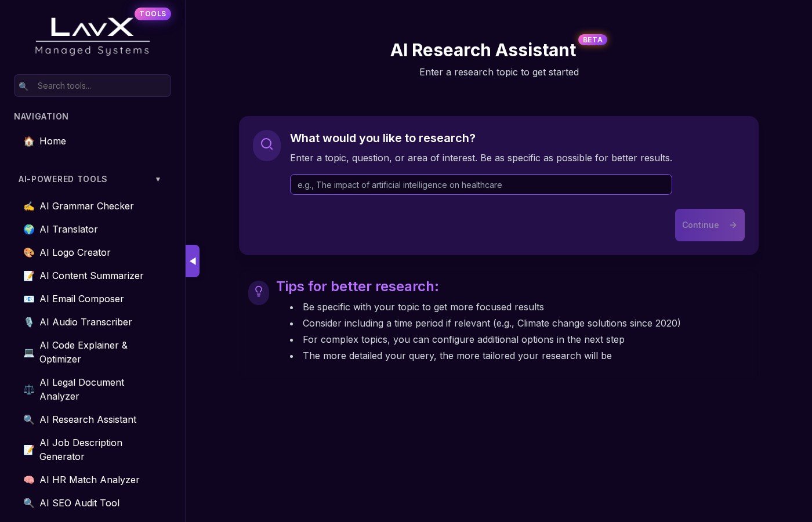Screen dimensions: 812x522
Task: Open Home in the navigation
Action: [52, 141]
